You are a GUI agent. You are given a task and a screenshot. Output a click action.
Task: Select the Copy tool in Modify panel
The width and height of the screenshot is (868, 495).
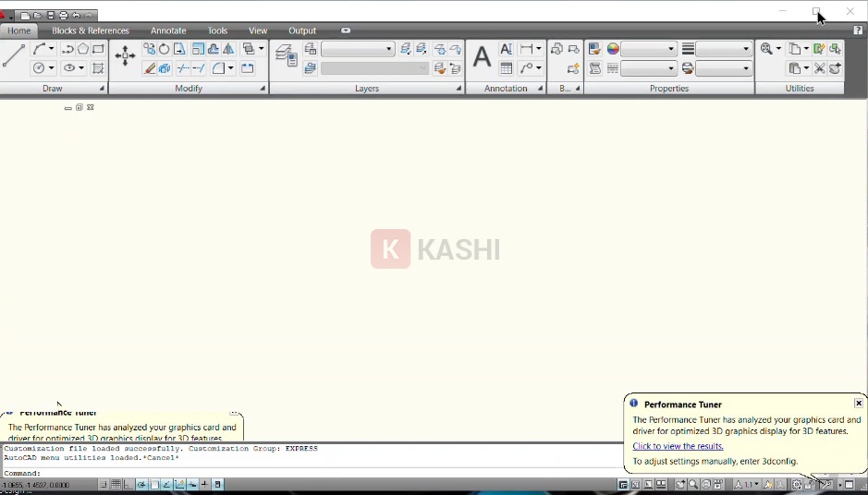tap(149, 49)
